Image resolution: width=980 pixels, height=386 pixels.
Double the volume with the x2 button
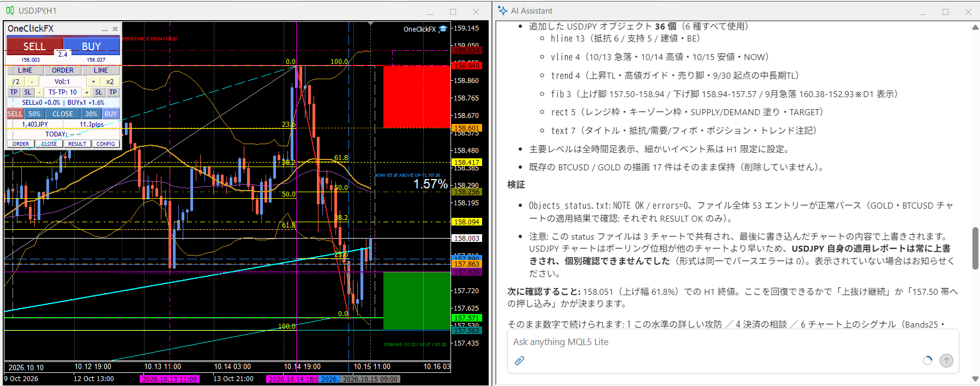pos(110,81)
